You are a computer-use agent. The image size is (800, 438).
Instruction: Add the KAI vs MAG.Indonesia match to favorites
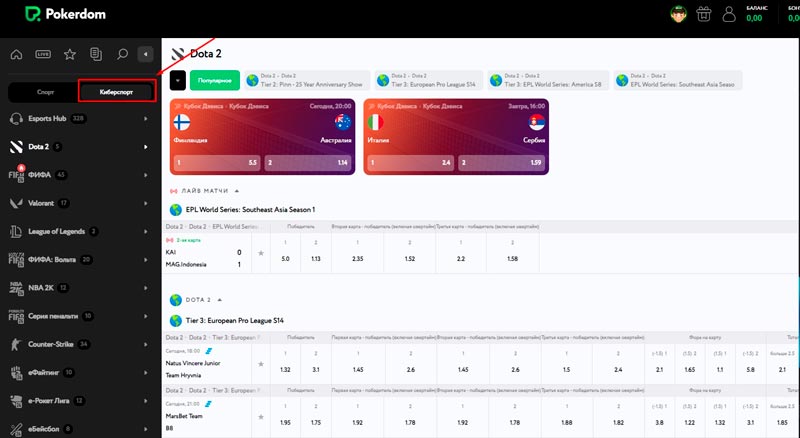tap(261, 254)
